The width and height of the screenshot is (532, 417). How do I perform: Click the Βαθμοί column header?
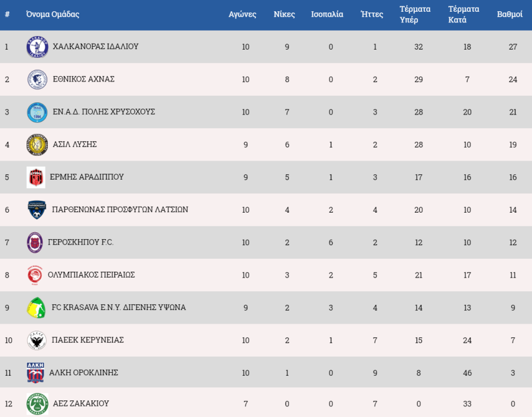(x=510, y=14)
